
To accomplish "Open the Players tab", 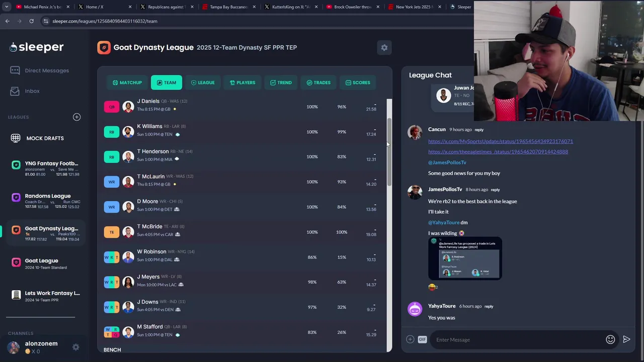I will (x=243, y=82).
